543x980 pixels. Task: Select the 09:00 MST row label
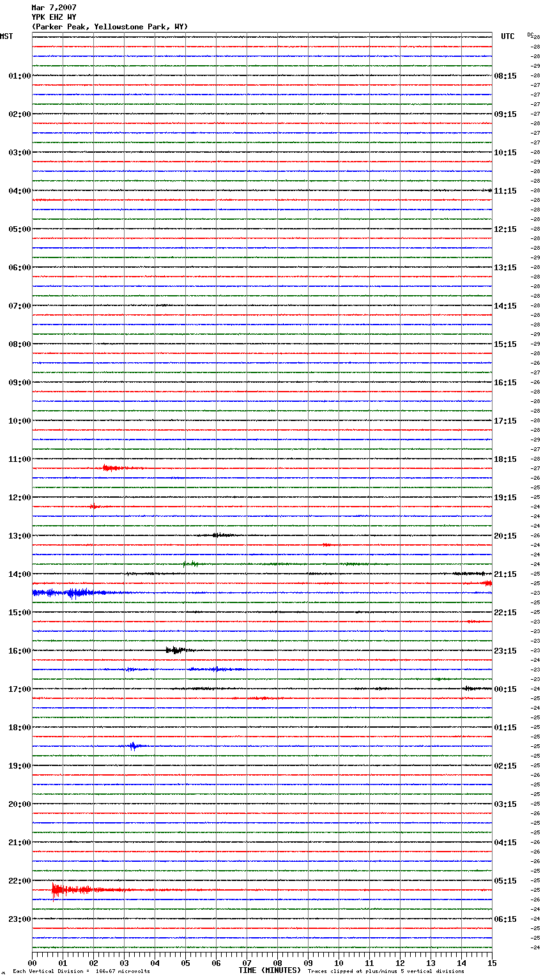pyautogui.click(x=20, y=383)
